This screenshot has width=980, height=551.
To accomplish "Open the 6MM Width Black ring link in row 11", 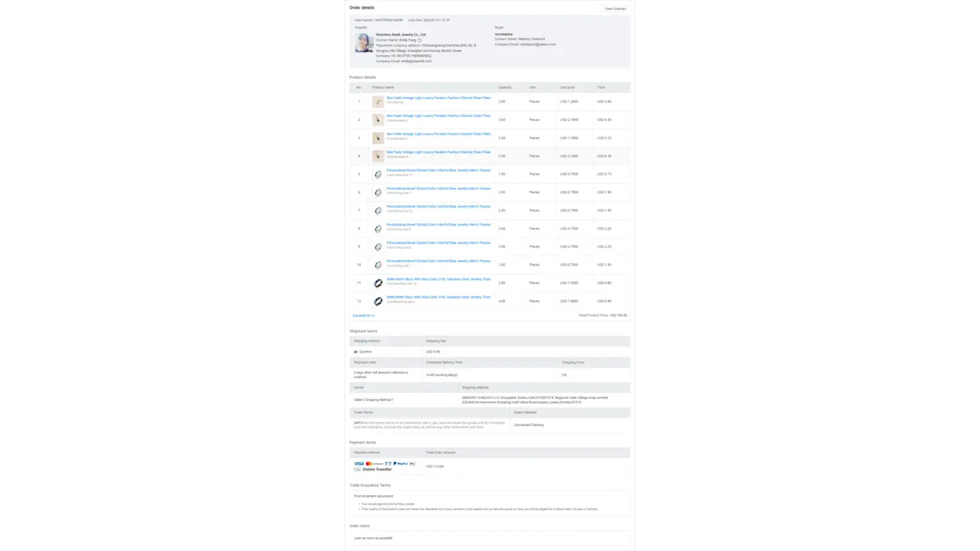I will click(x=438, y=279).
